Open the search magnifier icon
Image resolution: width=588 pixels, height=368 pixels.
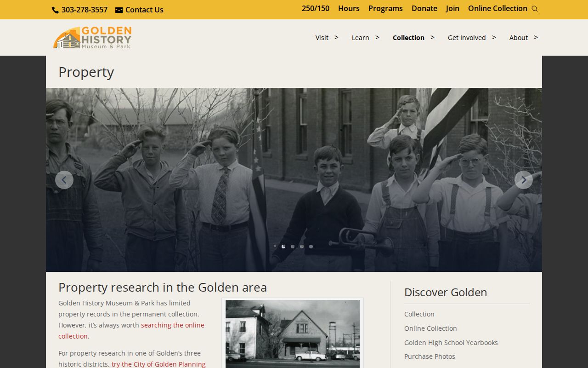(x=535, y=9)
